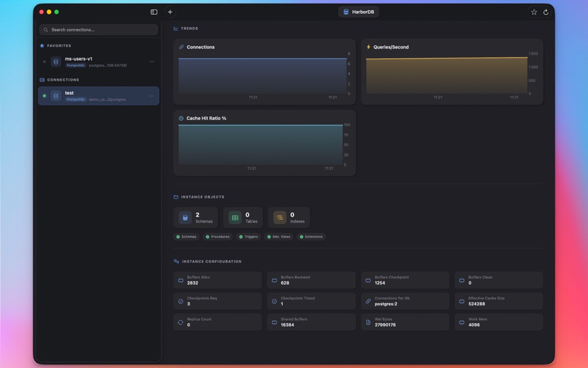The height and width of the screenshot is (368, 588).
Task: Click the star favorite icon in the title bar
Action: 534,11
